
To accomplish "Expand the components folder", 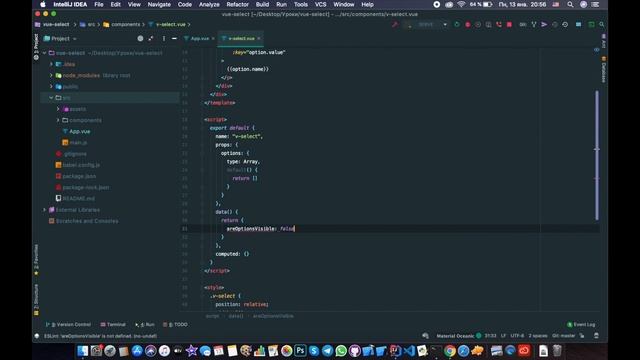I will (x=58, y=120).
